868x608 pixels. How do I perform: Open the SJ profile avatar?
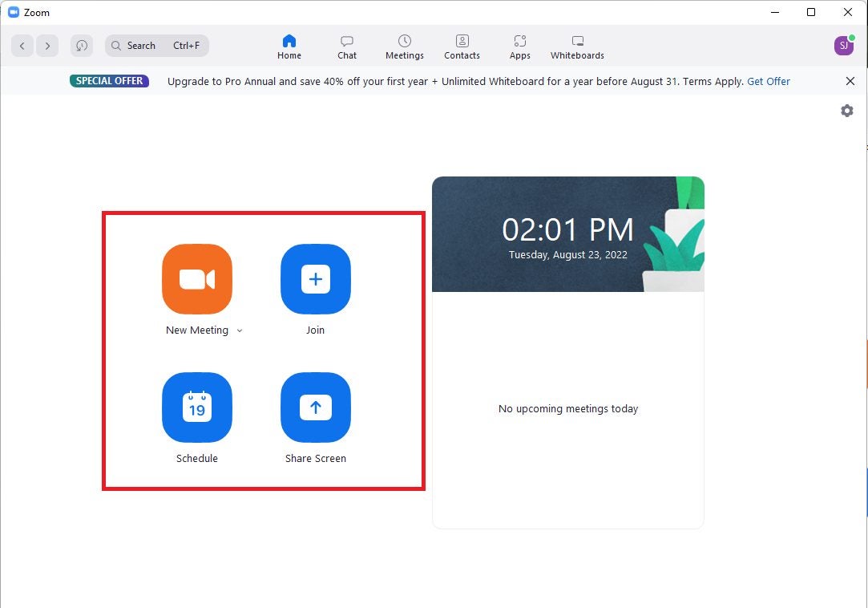click(844, 46)
